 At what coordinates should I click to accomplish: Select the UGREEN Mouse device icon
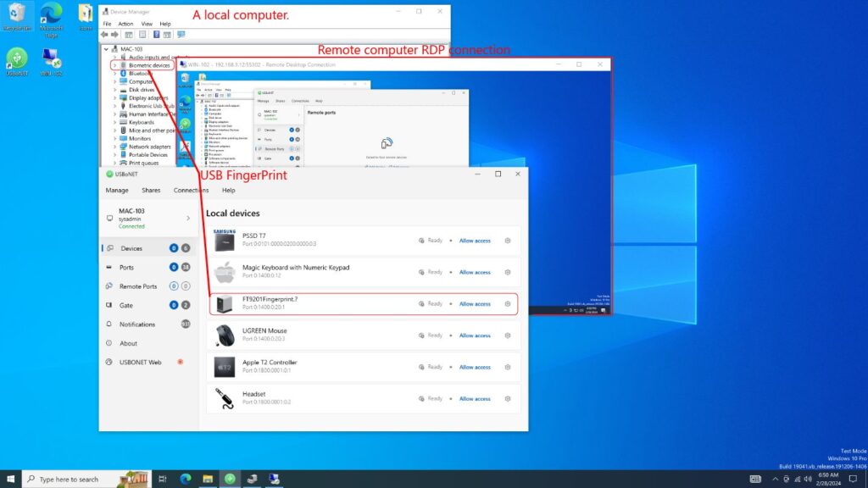click(x=224, y=335)
